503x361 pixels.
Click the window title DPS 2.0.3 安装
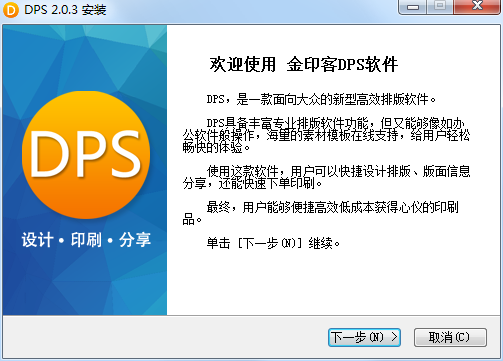65,10
